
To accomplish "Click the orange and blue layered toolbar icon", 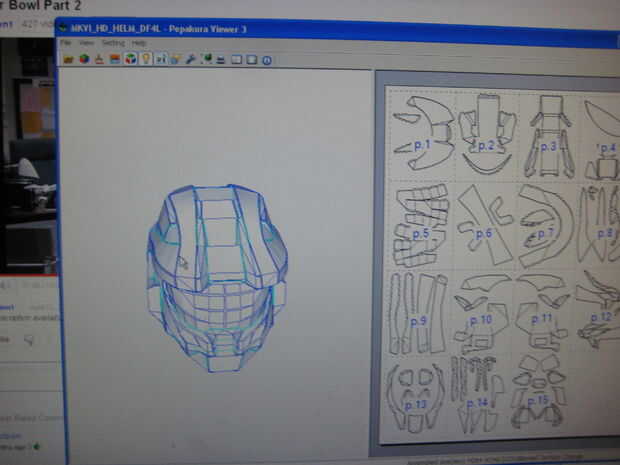I will coord(115,59).
